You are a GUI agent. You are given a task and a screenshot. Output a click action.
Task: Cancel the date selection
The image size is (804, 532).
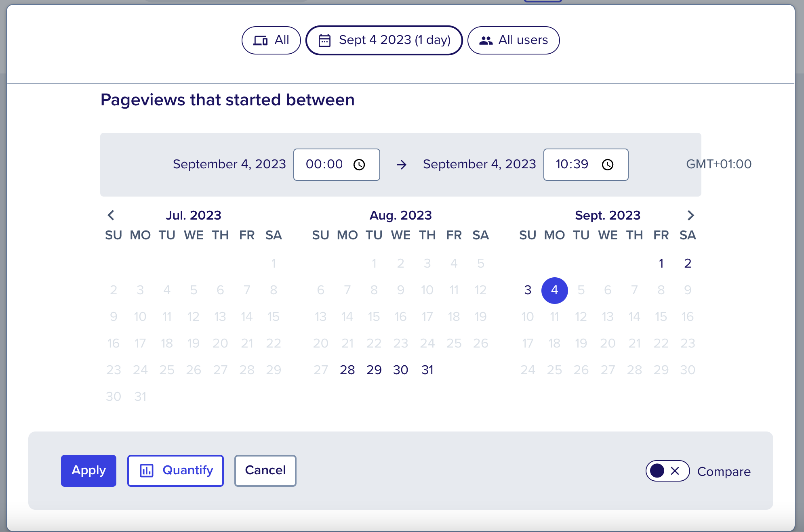[265, 471]
